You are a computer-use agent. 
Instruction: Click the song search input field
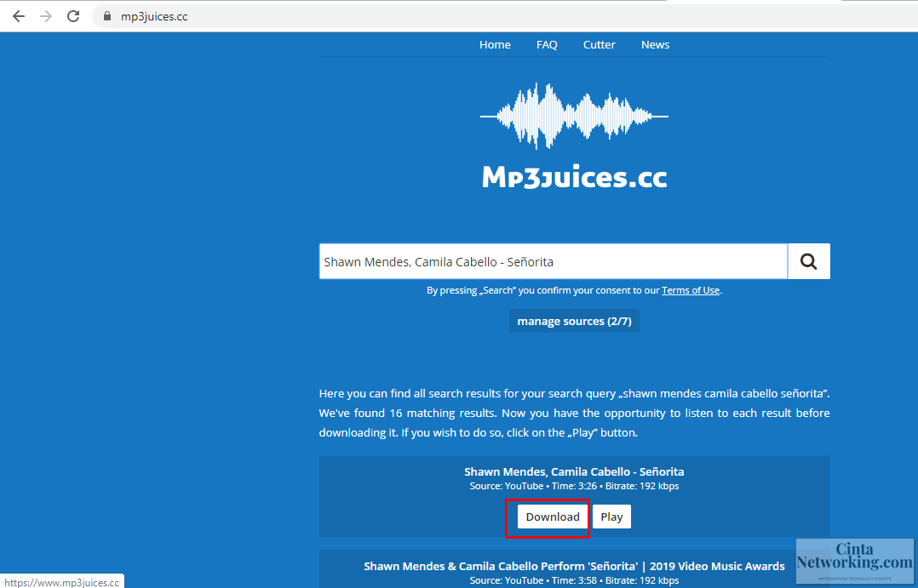tap(554, 261)
